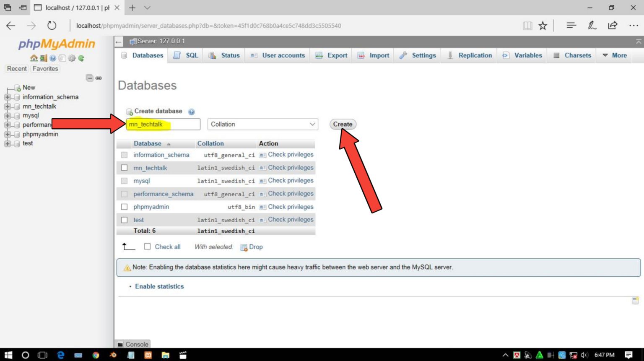Click the phpMyAdmin home icon
The height and width of the screenshot is (361, 644).
click(x=34, y=58)
